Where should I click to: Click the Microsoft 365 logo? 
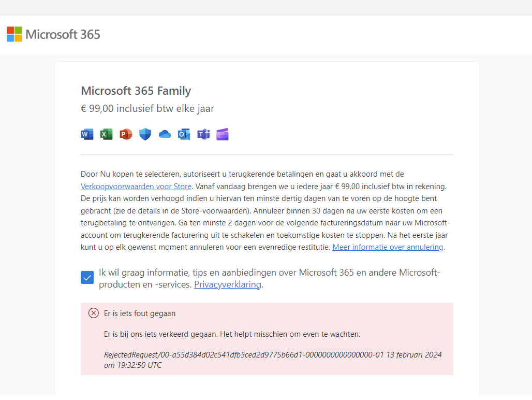[53, 34]
